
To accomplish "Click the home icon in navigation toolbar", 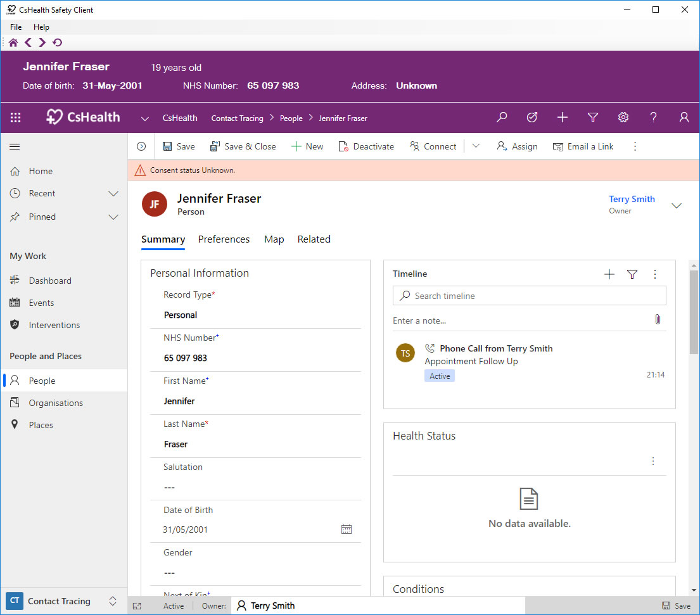I will 13,42.
